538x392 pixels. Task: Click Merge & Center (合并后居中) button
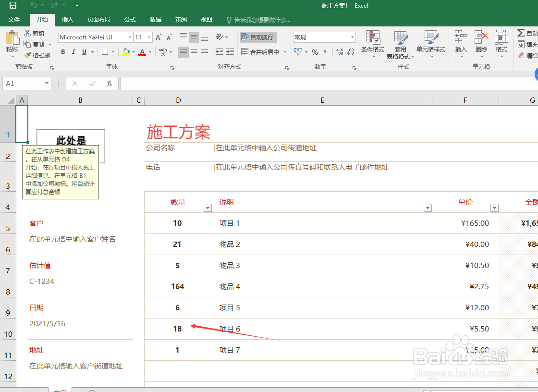260,52
